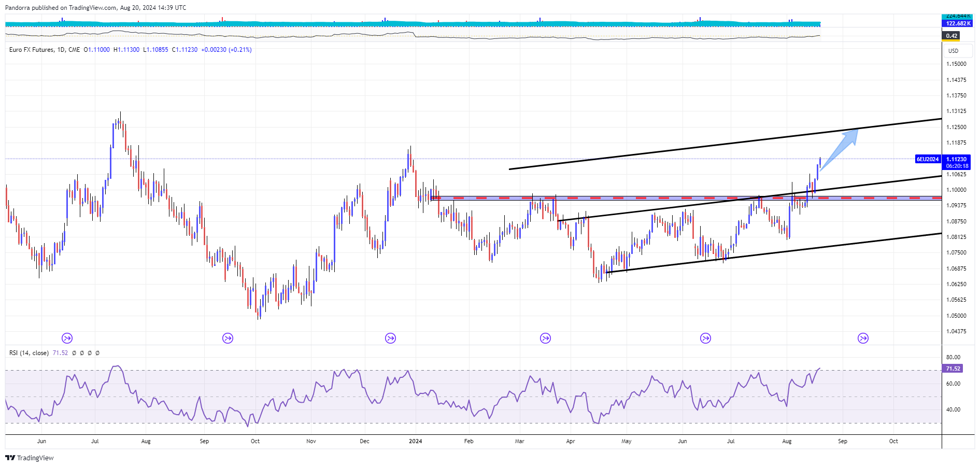Click the Mar label on time axis
The width and height of the screenshot is (980, 467).
tap(520, 441)
